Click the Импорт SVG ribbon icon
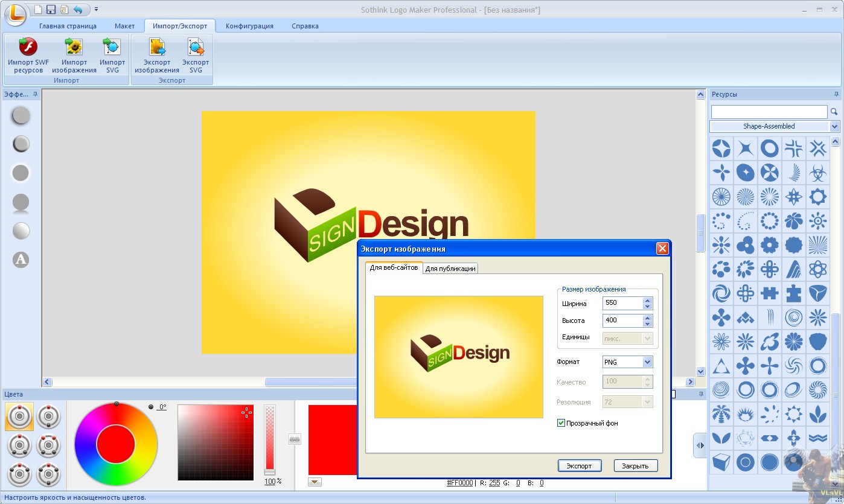The image size is (844, 504). point(112,46)
